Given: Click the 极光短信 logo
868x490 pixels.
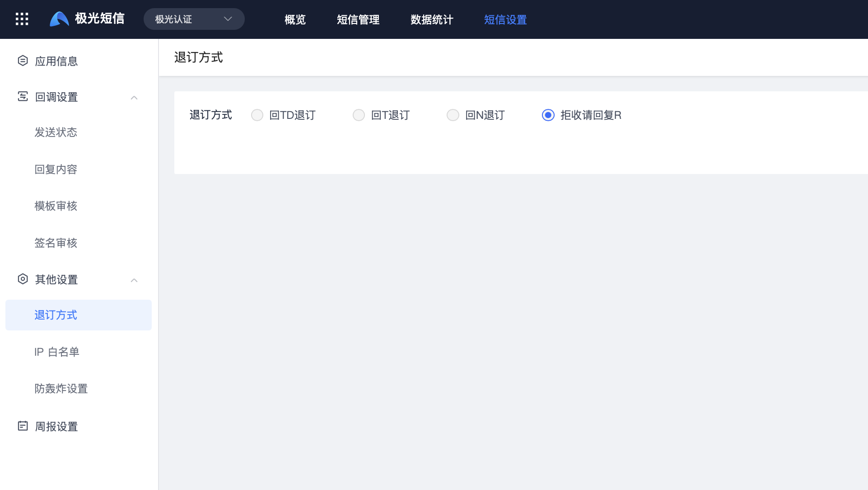Looking at the screenshot, I should (87, 19).
